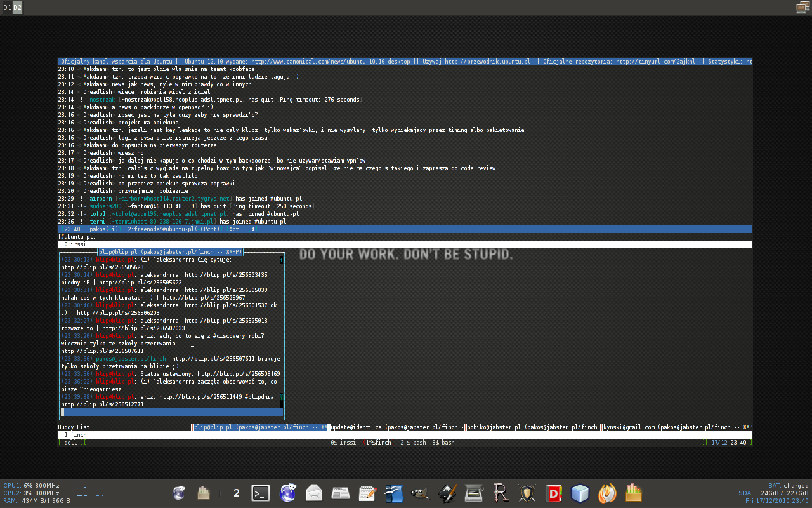Viewport: 812px width, 508px height.
Task: Click the network icon in top-right corner
Action: pyautogui.click(x=803, y=7)
